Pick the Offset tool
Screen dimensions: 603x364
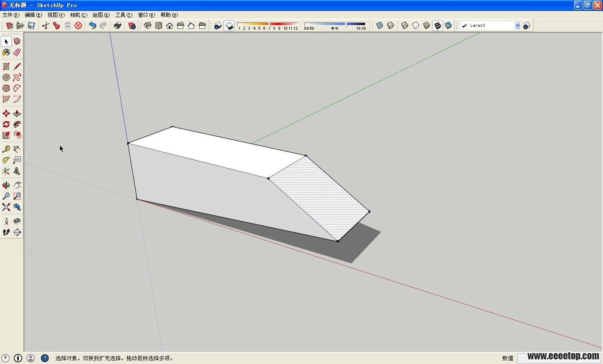pos(17,135)
